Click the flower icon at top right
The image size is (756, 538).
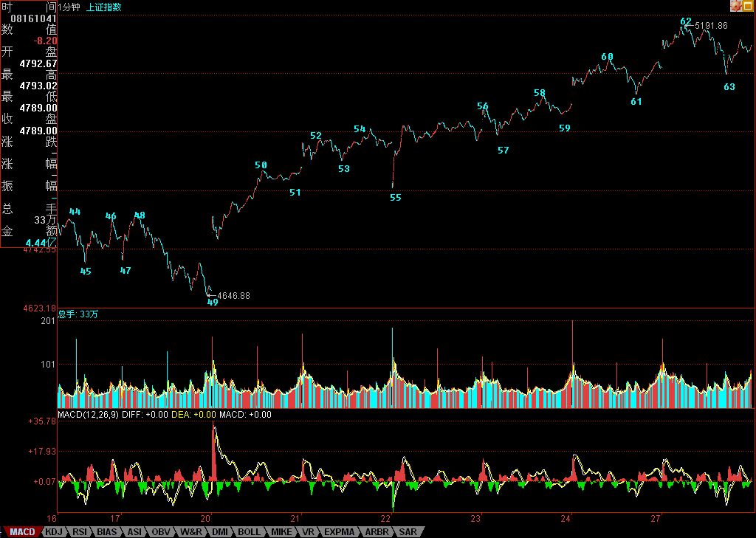735,6
